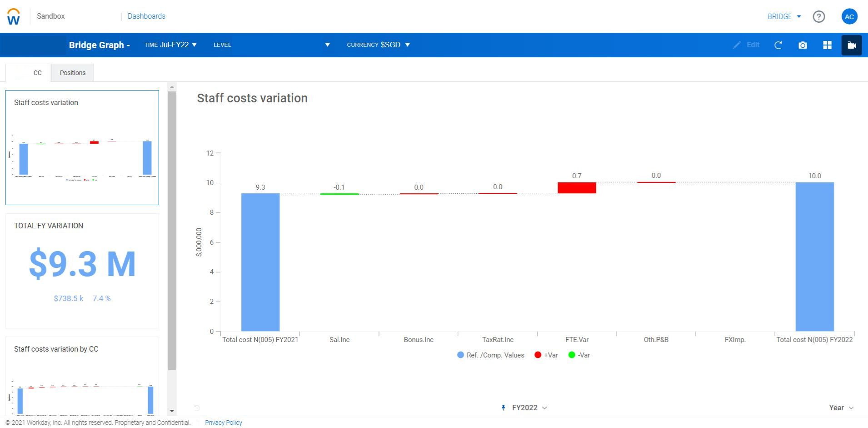
Task: Open the Privacy Policy link
Action: [x=223, y=423]
